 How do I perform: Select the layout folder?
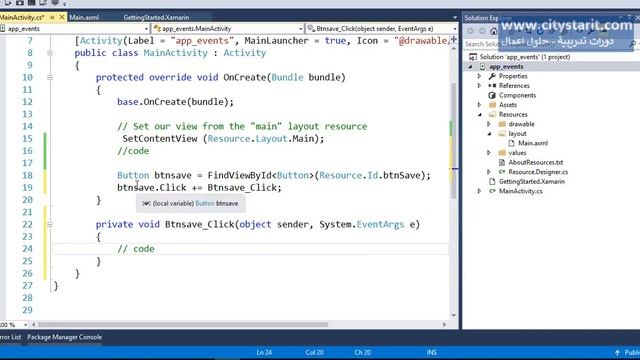(517, 134)
